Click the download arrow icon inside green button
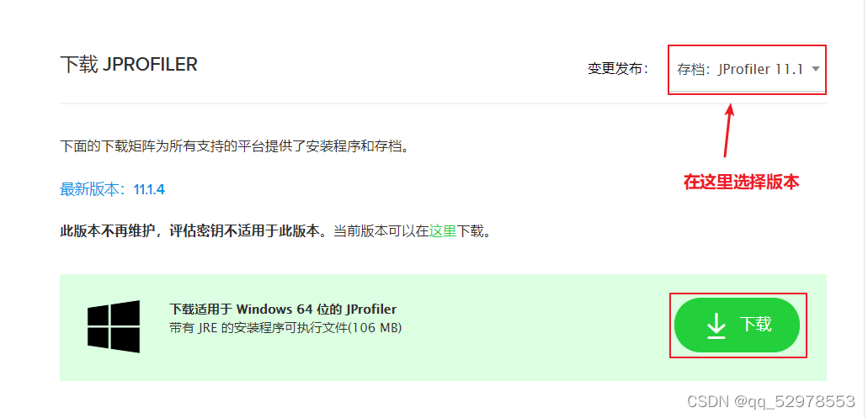This screenshot has height=418, width=868. pyautogui.click(x=716, y=325)
